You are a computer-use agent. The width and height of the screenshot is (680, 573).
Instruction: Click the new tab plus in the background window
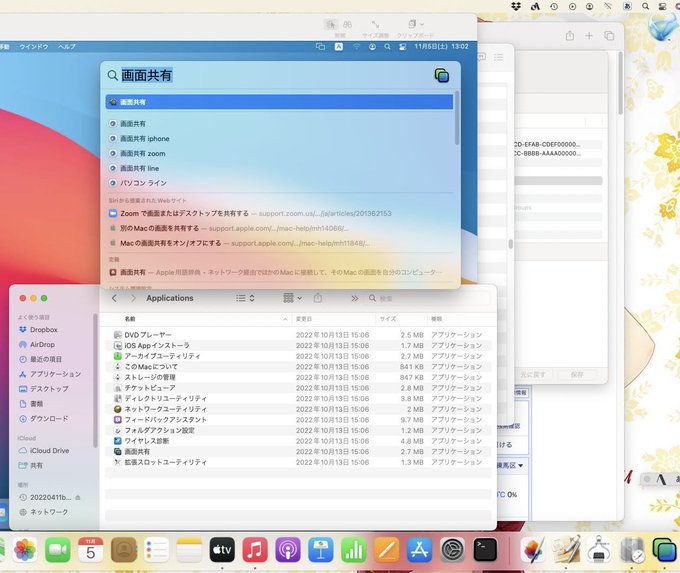point(589,36)
